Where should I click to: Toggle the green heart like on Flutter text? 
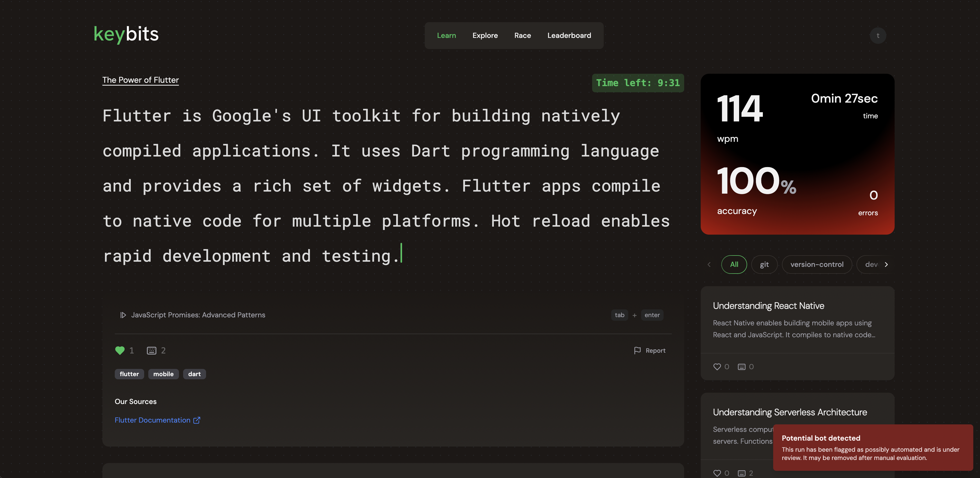120,350
